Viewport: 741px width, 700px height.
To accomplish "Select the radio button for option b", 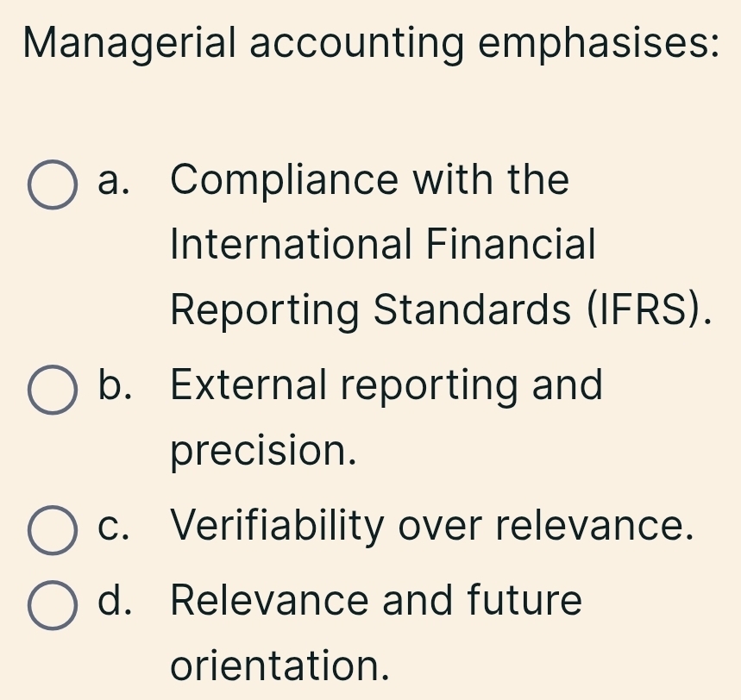I will 53,389.
